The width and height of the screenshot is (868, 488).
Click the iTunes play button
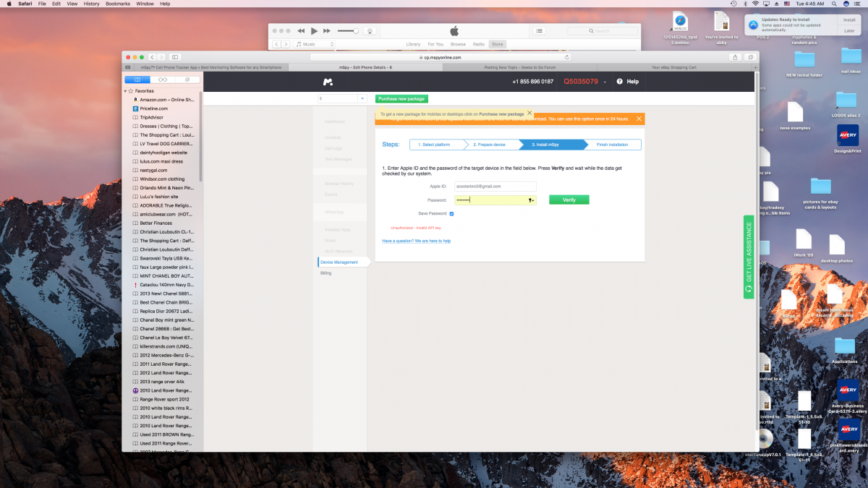[314, 31]
